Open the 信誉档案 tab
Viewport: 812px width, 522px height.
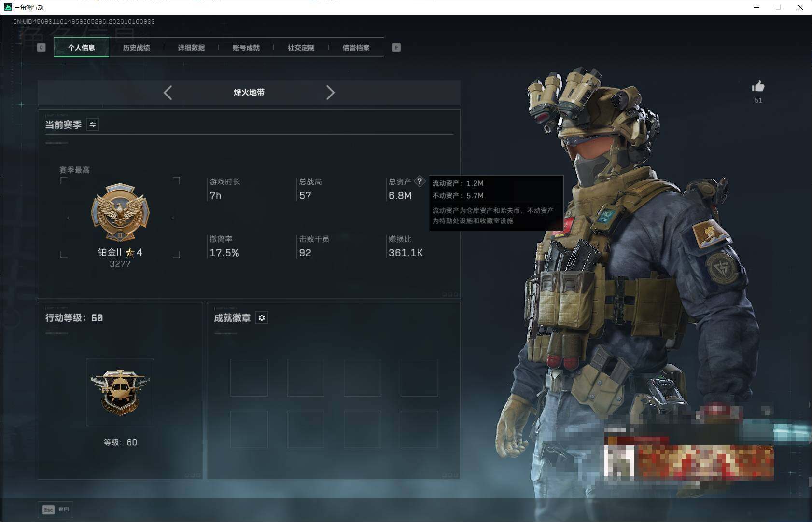(x=356, y=48)
